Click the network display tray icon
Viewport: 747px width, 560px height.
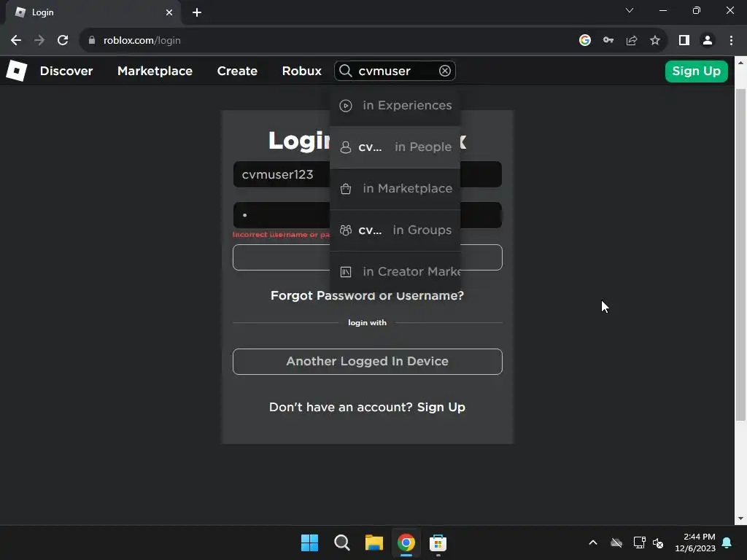point(639,542)
